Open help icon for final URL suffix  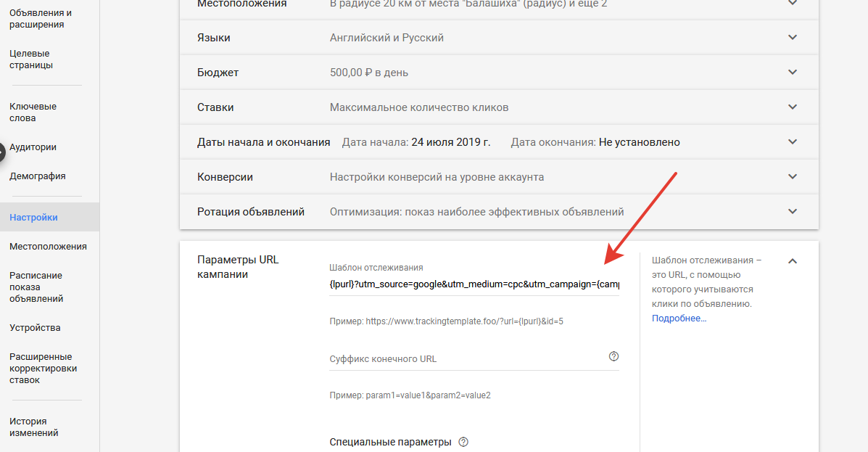(613, 356)
